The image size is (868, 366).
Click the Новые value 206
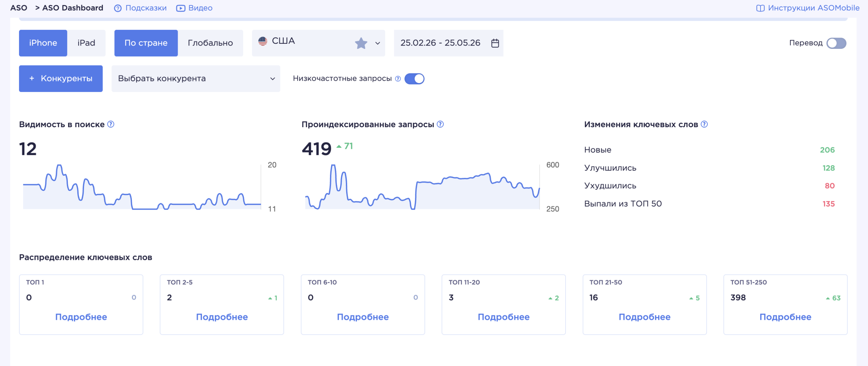click(x=827, y=150)
